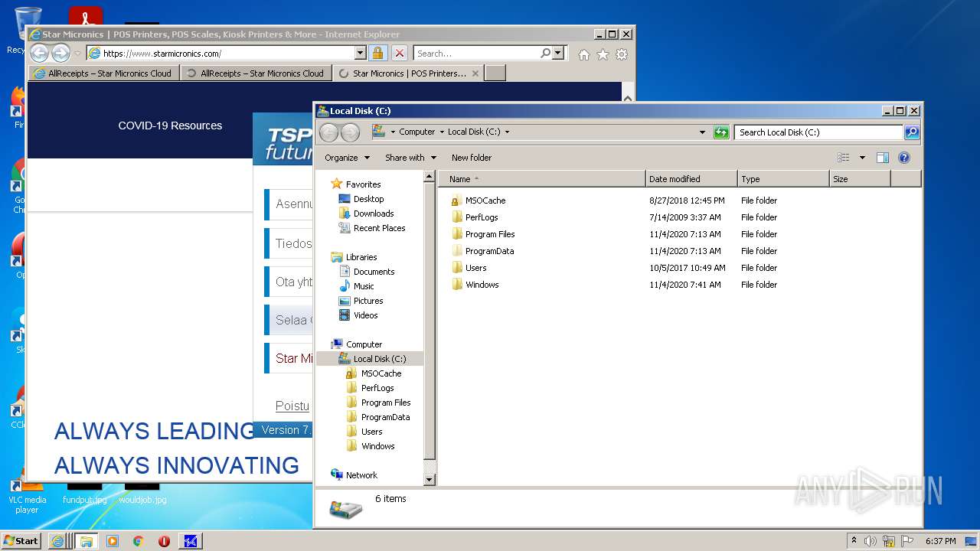Click the Search Local Disk (C:) field

click(x=818, y=132)
